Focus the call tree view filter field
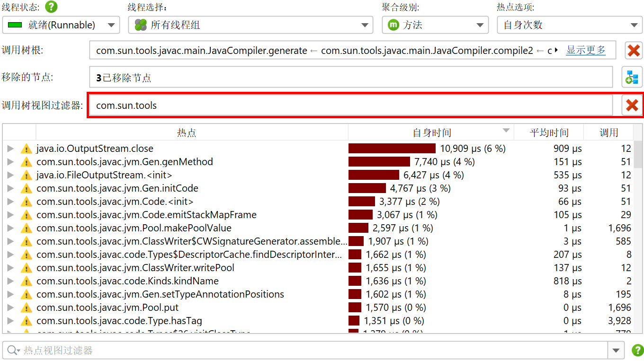The image size is (644, 361). 351,105
